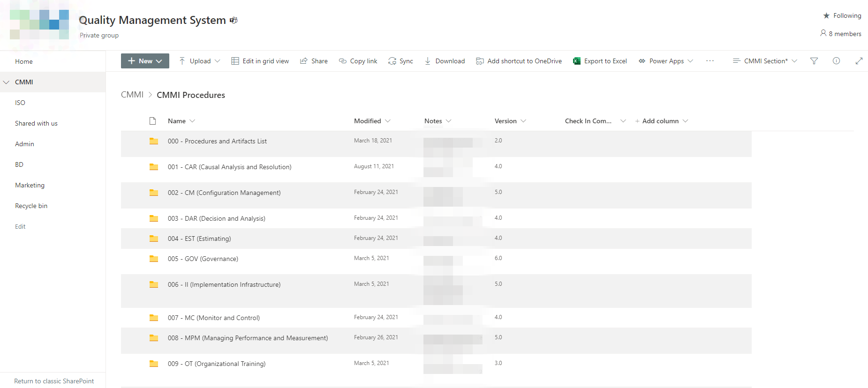The width and height of the screenshot is (868, 388).
Task: Click folder icon of 008 - MPM row
Action: pyautogui.click(x=153, y=338)
